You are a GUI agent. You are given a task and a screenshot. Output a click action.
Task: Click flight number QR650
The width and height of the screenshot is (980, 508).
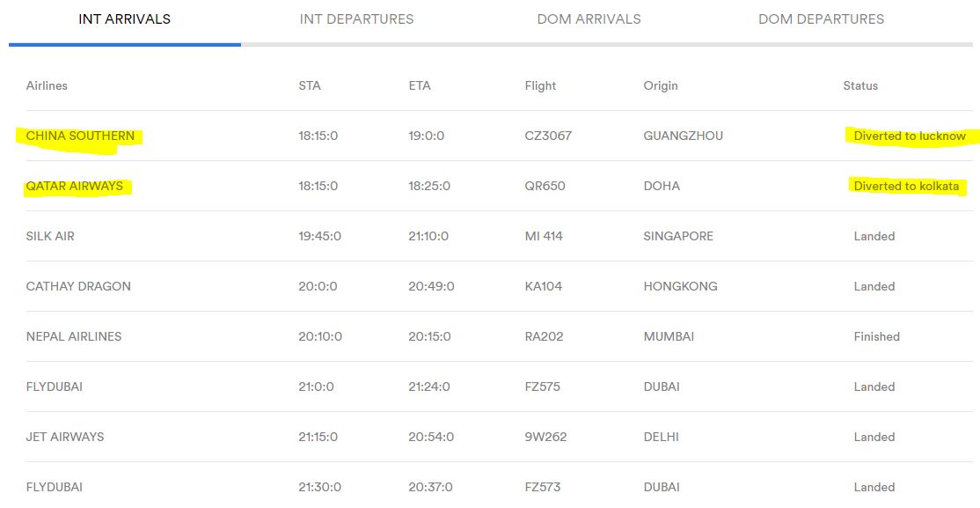click(545, 186)
